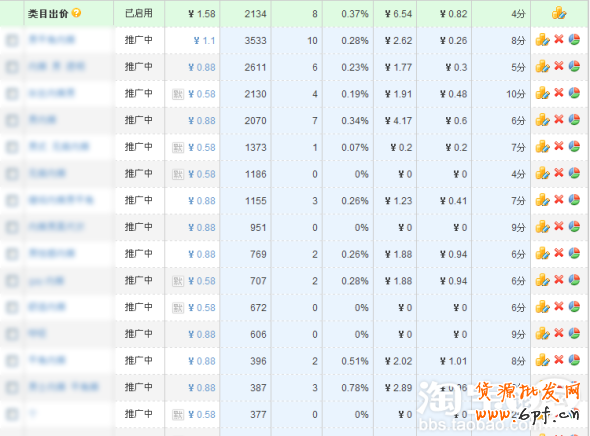
Task: Click ¥0.58 bid in the 707 impressions row
Action: click(x=202, y=281)
